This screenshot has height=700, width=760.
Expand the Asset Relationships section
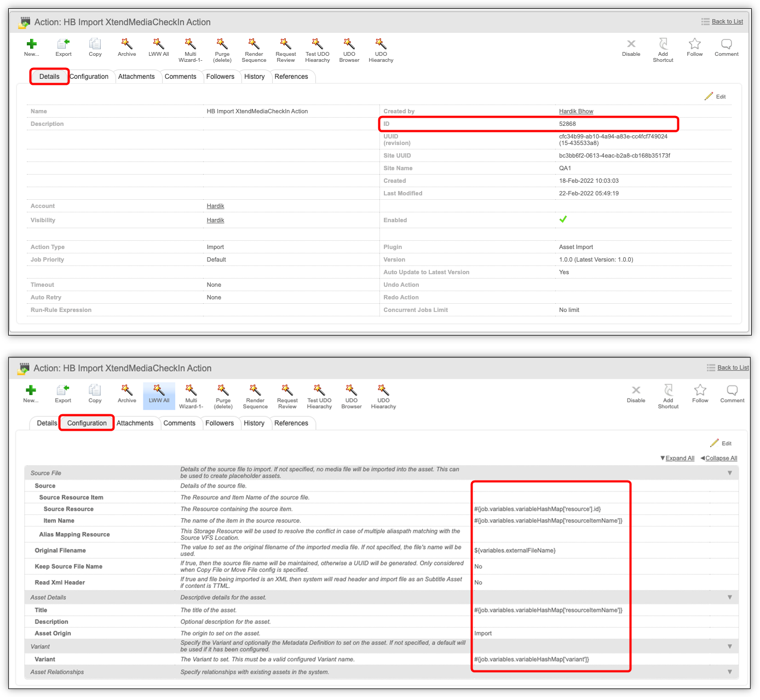point(729,672)
